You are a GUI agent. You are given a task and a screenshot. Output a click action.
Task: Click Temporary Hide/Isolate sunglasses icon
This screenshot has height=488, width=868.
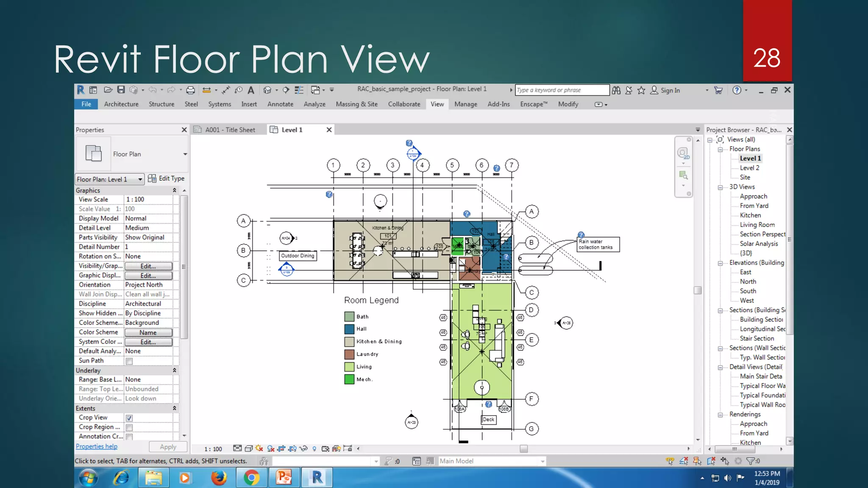(303, 449)
